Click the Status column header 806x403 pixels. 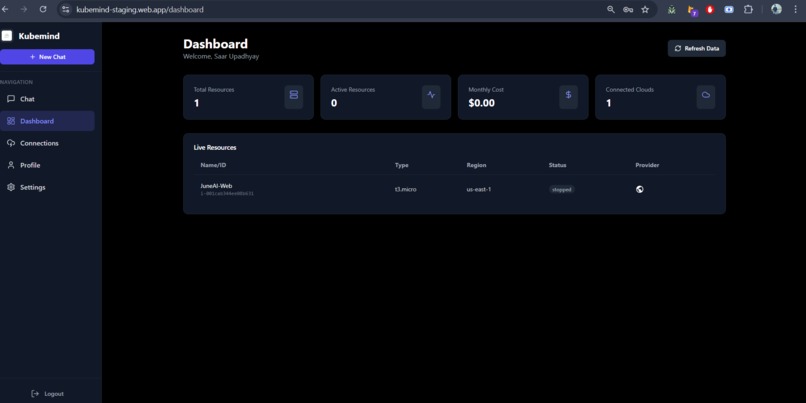click(557, 165)
